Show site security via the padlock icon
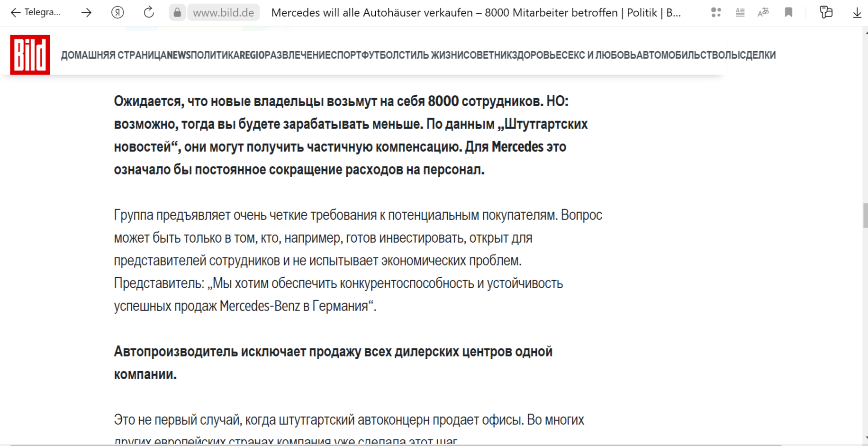868x446 pixels. (177, 12)
